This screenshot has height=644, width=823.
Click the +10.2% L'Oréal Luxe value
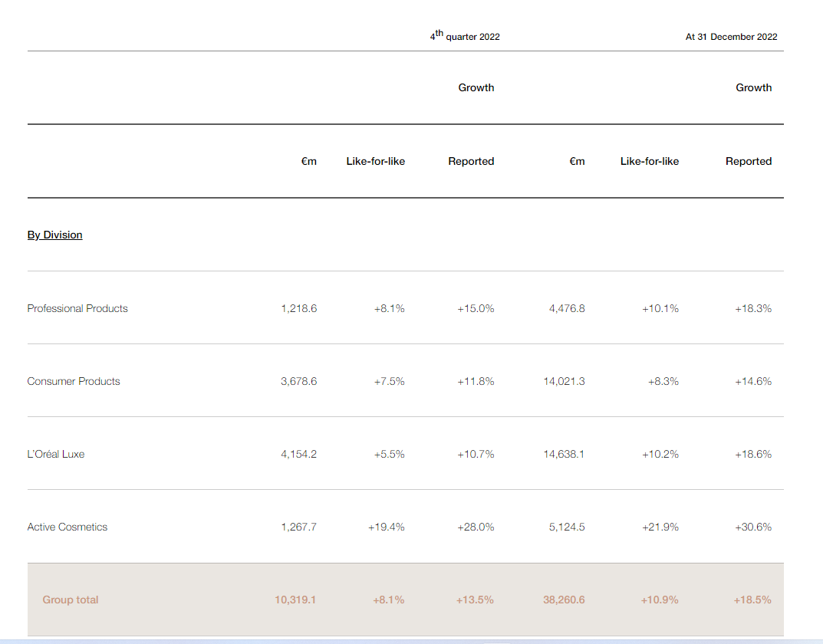point(660,454)
